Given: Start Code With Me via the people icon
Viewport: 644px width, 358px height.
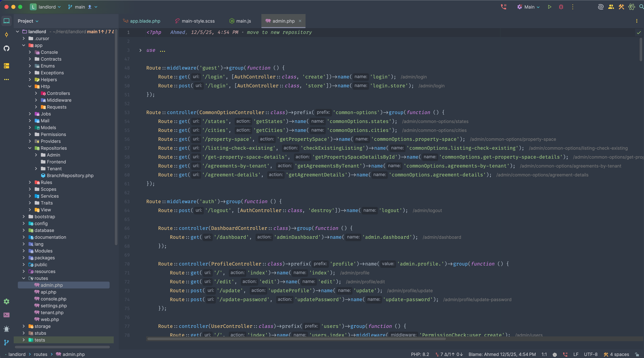Looking at the screenshot, I should coord(611,7).
